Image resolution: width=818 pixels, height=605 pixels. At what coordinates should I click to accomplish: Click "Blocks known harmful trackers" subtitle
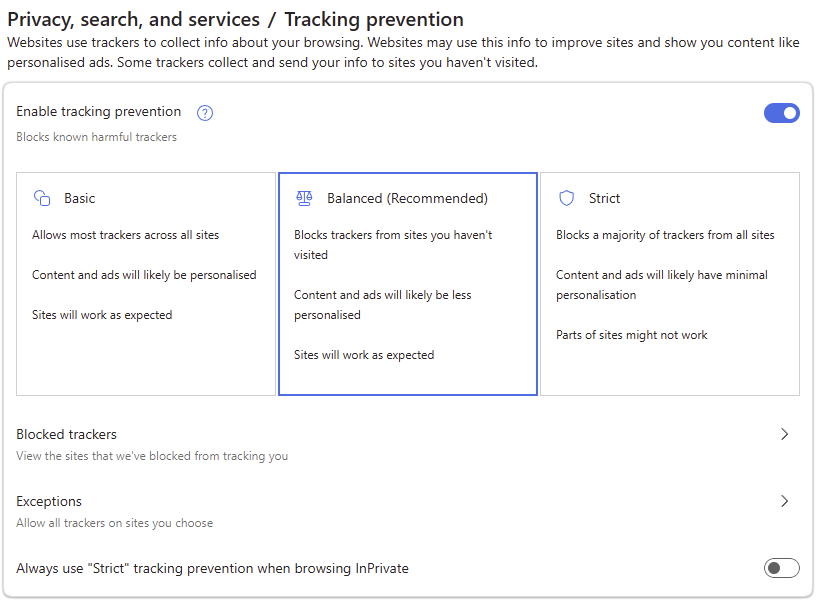pyautogui.click(x=96, y=137)
